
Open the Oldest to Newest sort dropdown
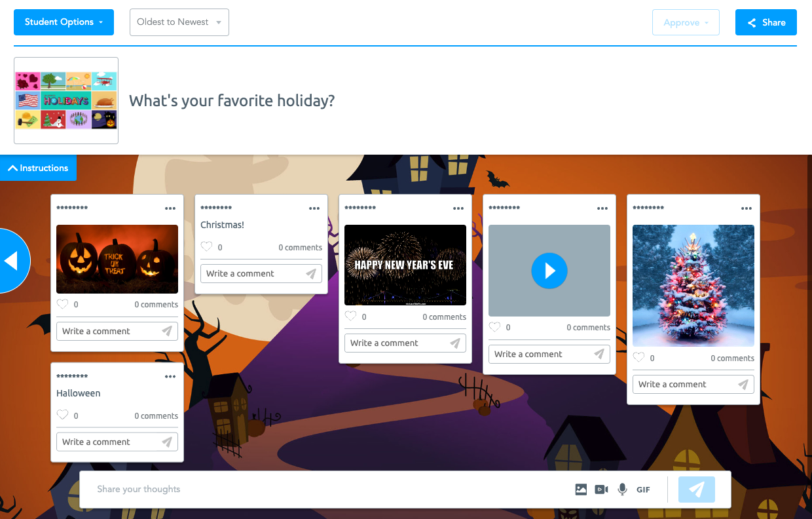click(x=179, y=22)
